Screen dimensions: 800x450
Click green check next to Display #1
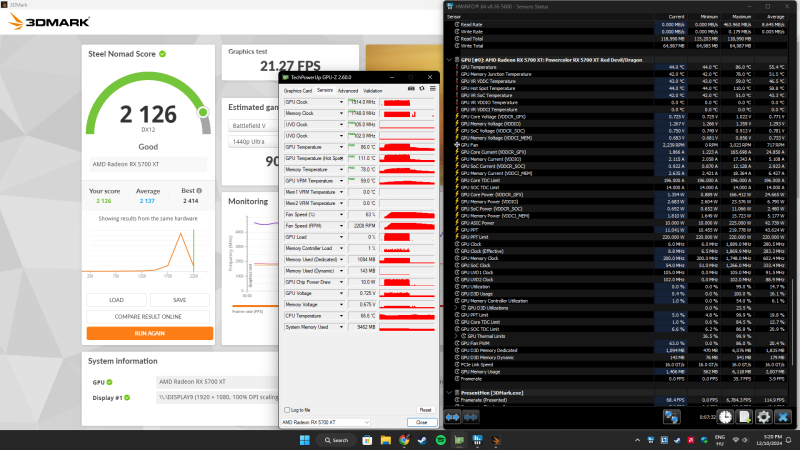tap(127, 397)
